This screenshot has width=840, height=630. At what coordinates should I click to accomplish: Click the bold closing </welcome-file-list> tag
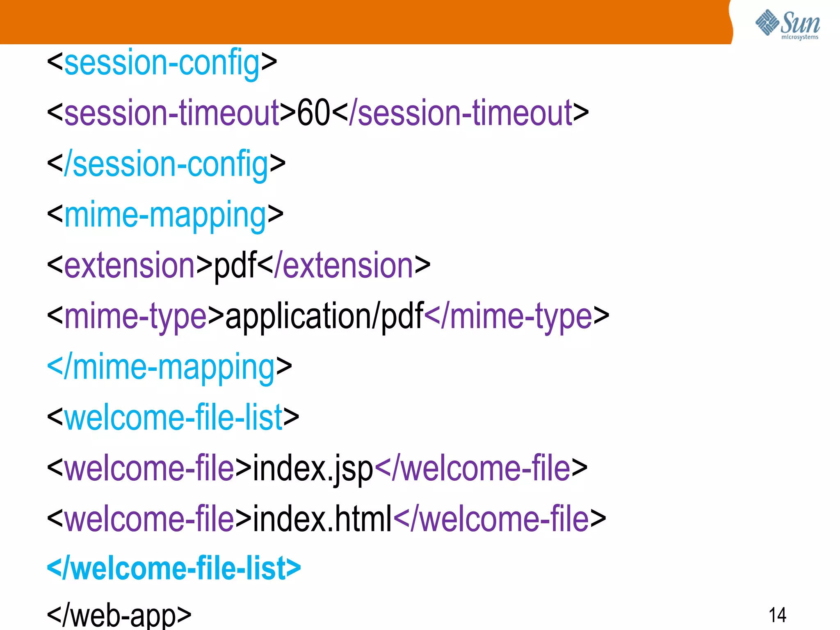click(174, 568)
